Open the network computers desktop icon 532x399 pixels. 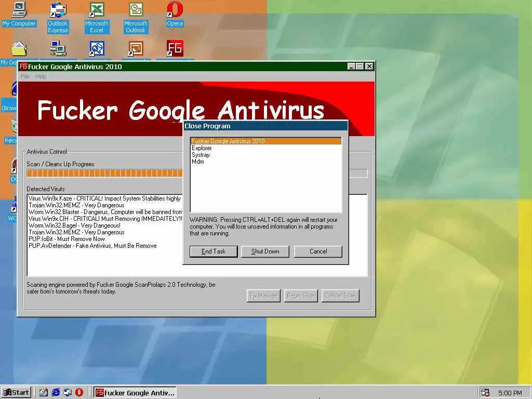(58, 49)
